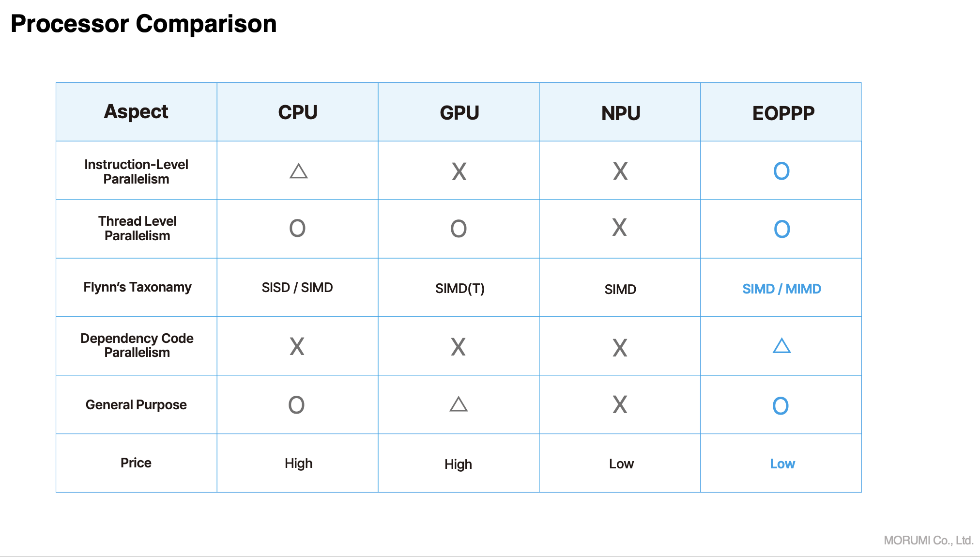Click the triangle in CPU Instruction-Level Parallelism cell
Screen dimensions: 980x557
[x=298, y=171]
